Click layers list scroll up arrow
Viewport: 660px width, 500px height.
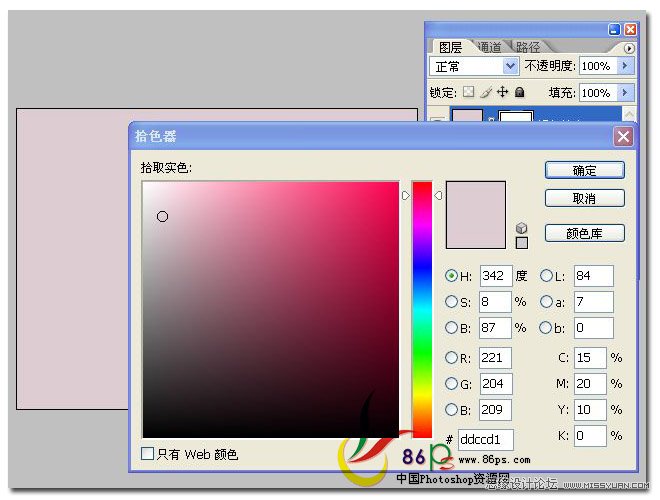click(629, 114)
